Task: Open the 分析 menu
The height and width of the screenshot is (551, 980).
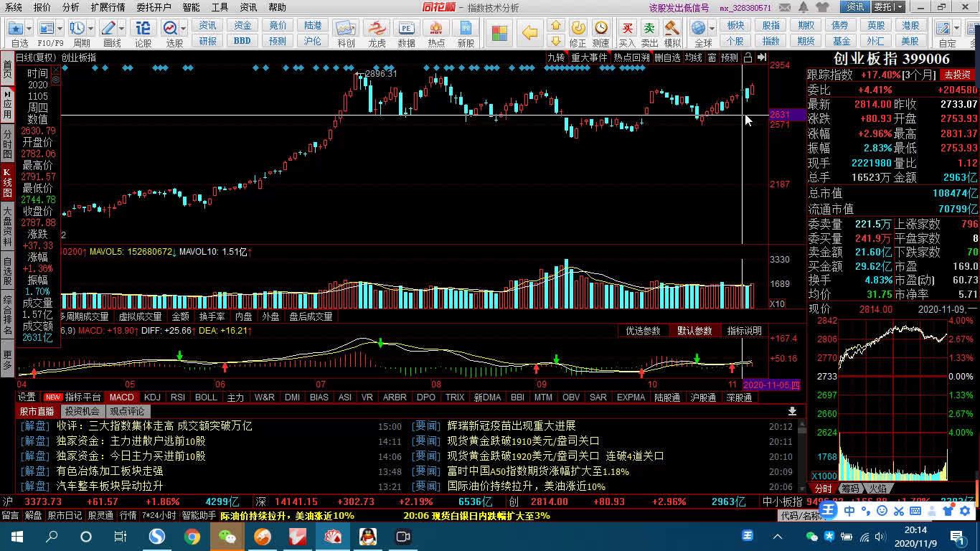Action: (70, 7)
